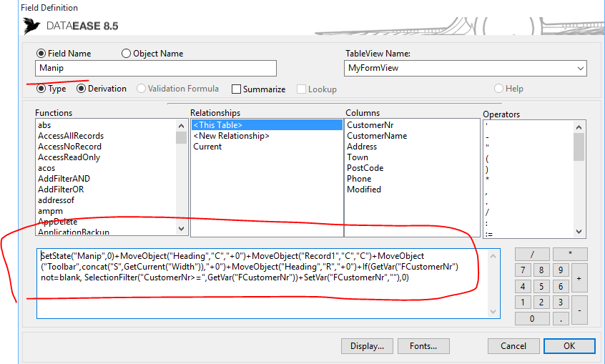Select AppDelete function

pos(58,222)
